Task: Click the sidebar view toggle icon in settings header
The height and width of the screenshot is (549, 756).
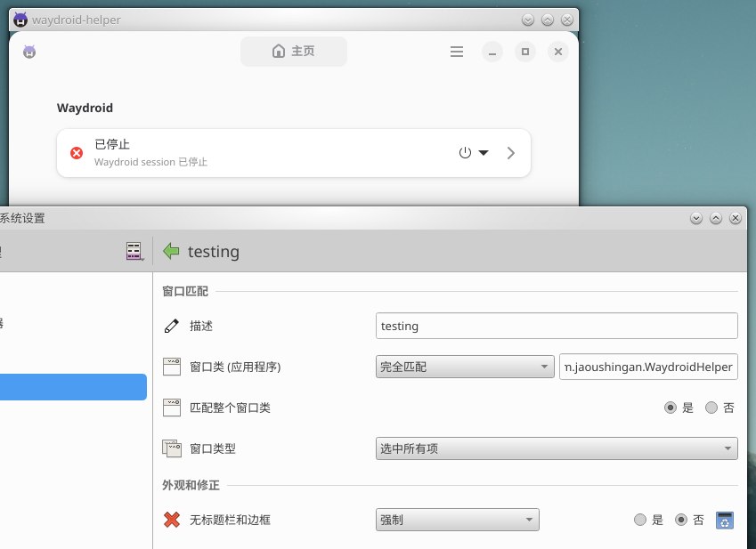Action: pos(134,252)
